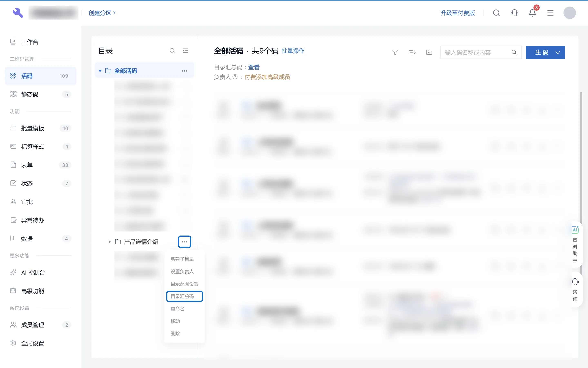Select 设置负责人 from the context menu

182,272
